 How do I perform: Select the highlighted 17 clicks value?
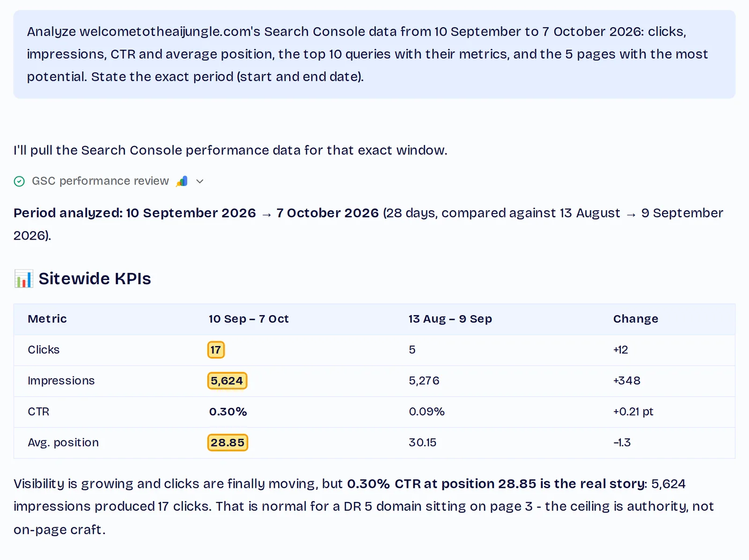[216, 350]
